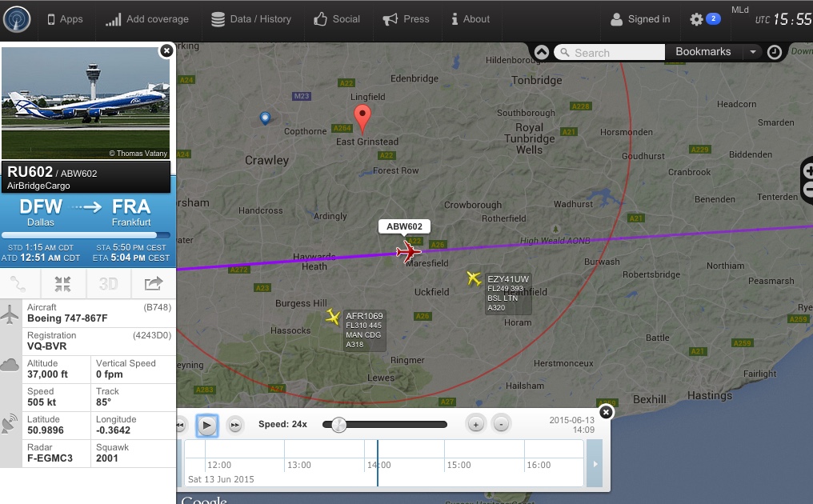Select the FRA Frankfurt destination airport

click(x=131, y=212)
